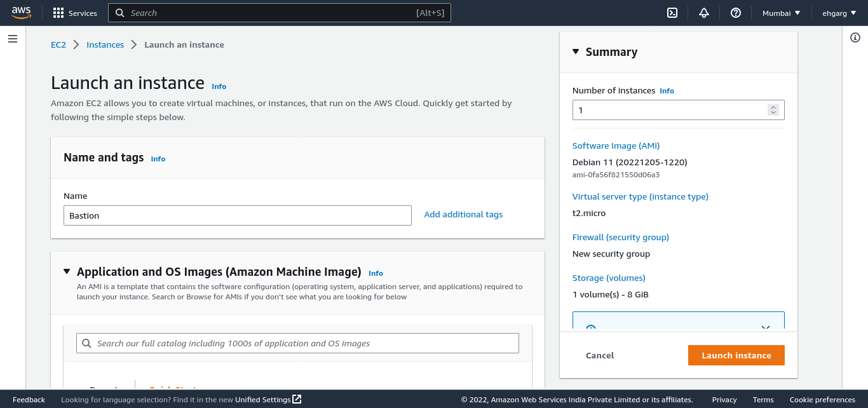868x408 pixels.
Task: Click Cancel in the Summary panel
Action: (x=600, y=355)
